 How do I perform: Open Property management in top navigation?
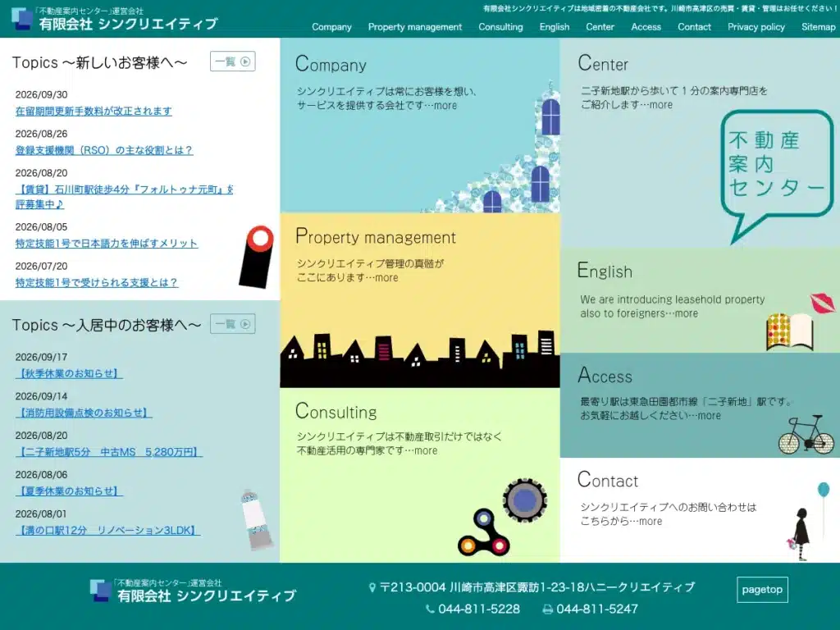pos(414,27)
